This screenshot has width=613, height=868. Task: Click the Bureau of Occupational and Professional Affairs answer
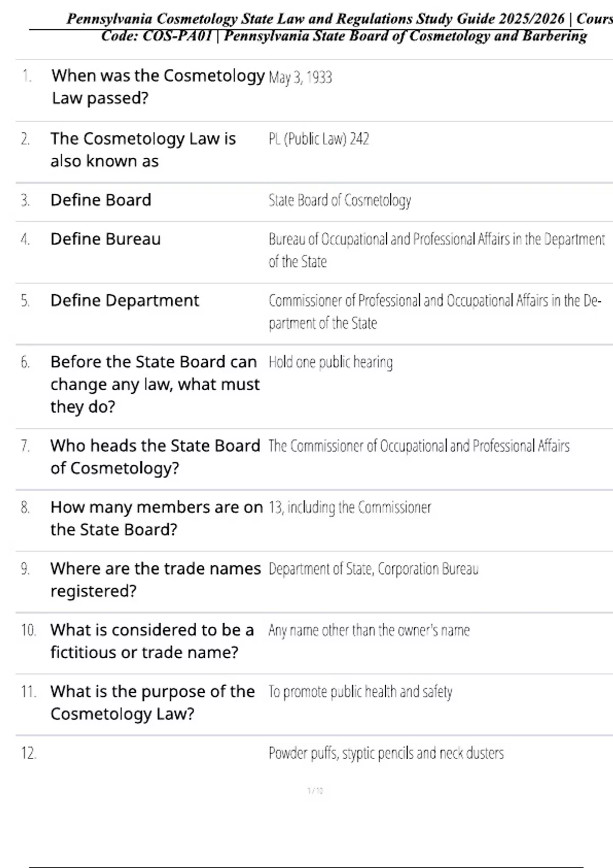pyautogui.click(x=437, y=250)
